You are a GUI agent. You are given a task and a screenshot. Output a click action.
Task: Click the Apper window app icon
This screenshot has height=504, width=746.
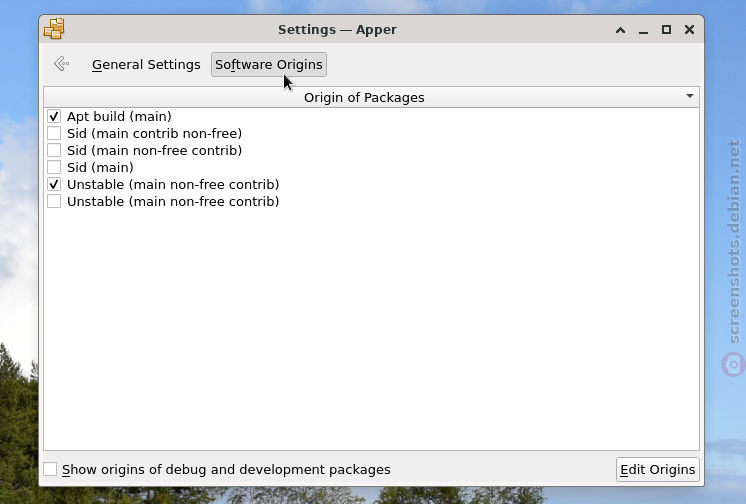tap(54, 29)
